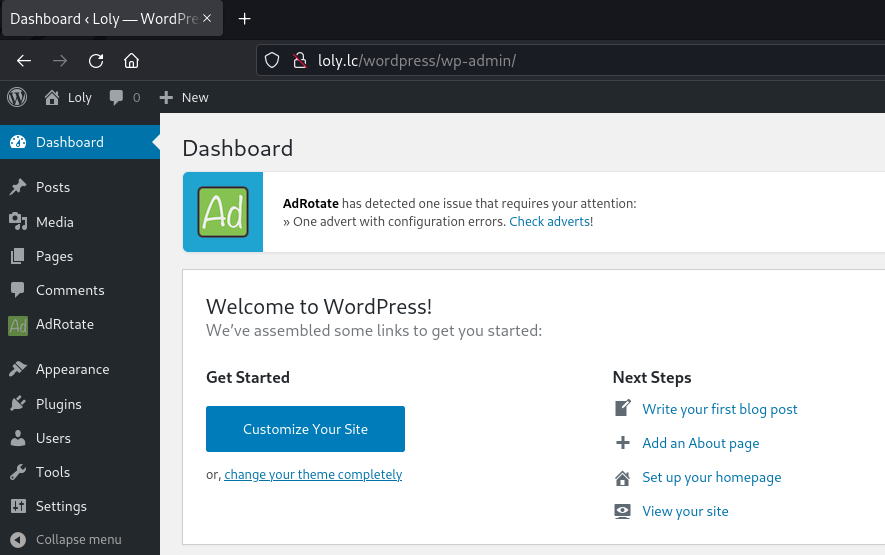Open the Users menu item

pos(53,438)
